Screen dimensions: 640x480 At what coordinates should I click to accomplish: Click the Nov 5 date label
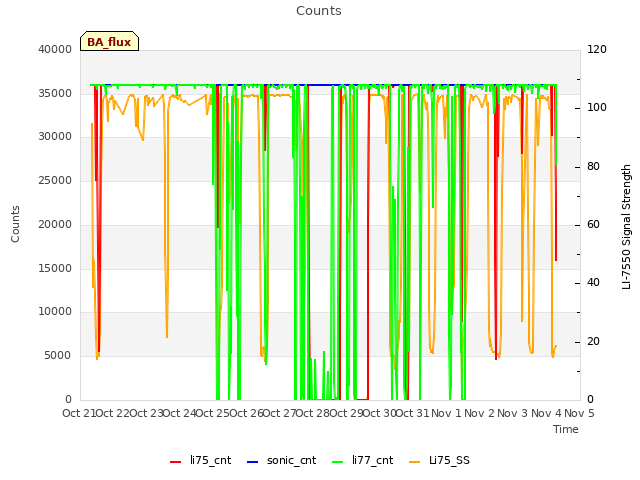(x=579, y=413)
